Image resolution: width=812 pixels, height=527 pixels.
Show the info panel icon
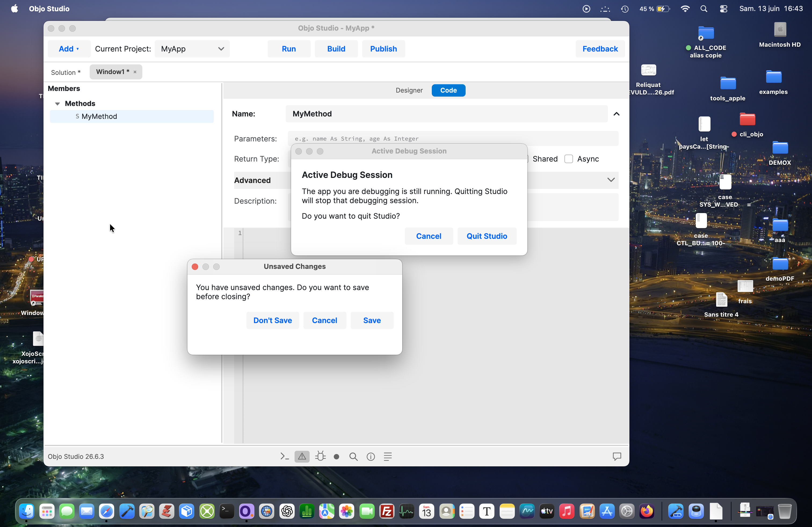click(371, 457)
